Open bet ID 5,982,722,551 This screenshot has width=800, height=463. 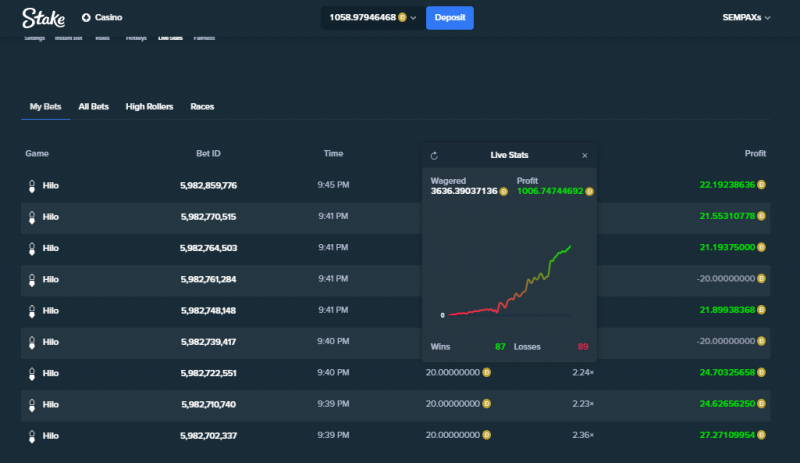click(x=208, y=373)
